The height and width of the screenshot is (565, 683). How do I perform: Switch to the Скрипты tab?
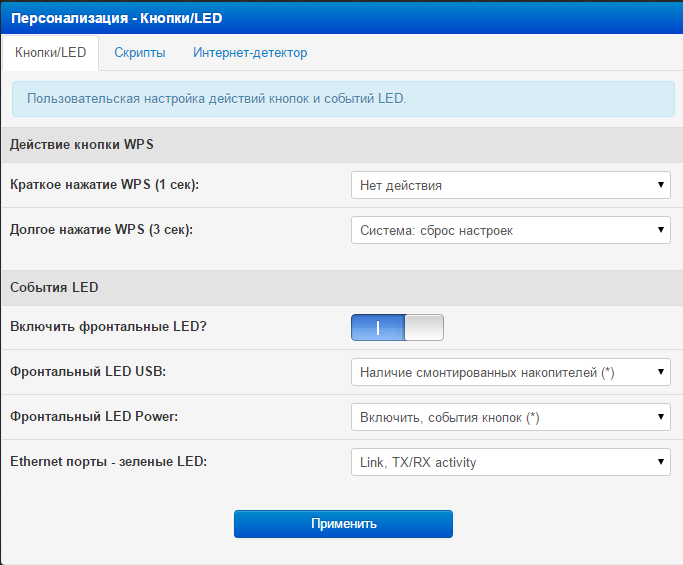coord(139,53)
